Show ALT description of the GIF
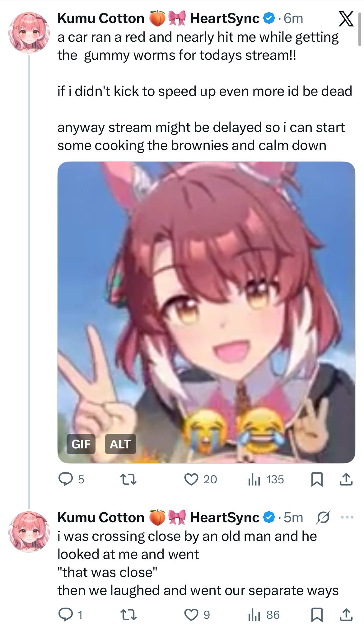The height and width of the screenshot is (634, 364). tap(120, 444)
